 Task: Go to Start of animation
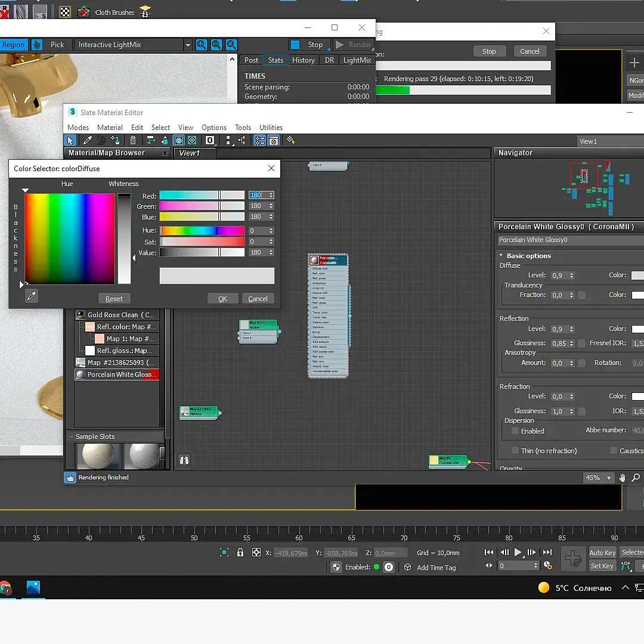click(x=489, y=552)
